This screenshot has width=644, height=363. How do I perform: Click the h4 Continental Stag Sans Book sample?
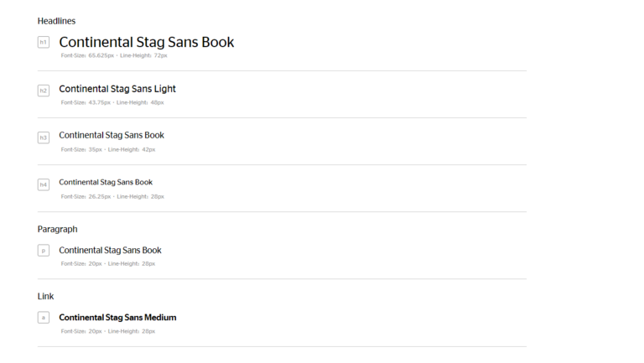tap(106, 182)
